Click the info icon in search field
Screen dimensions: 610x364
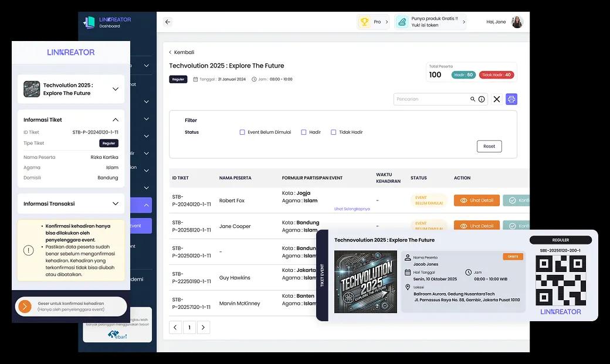[482, 99]
